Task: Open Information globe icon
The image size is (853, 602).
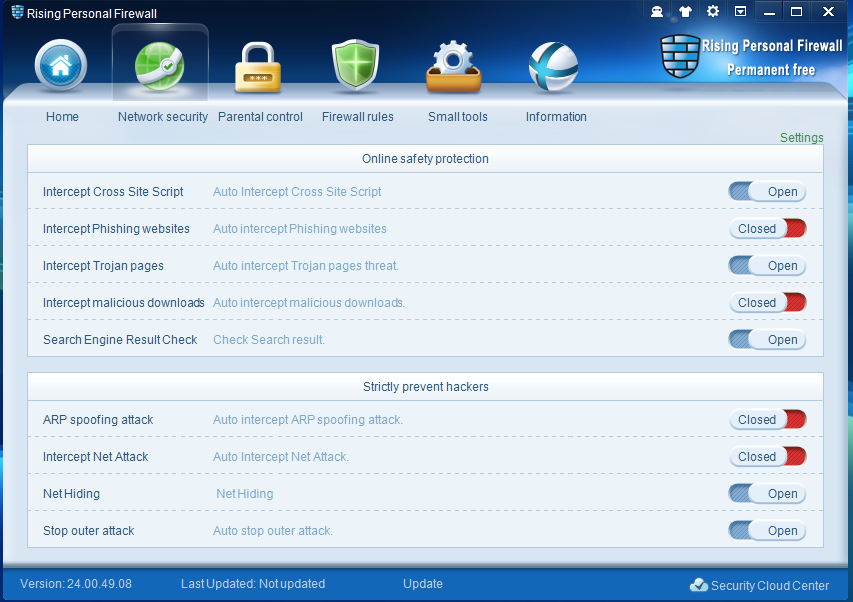Action: [553, 66]
